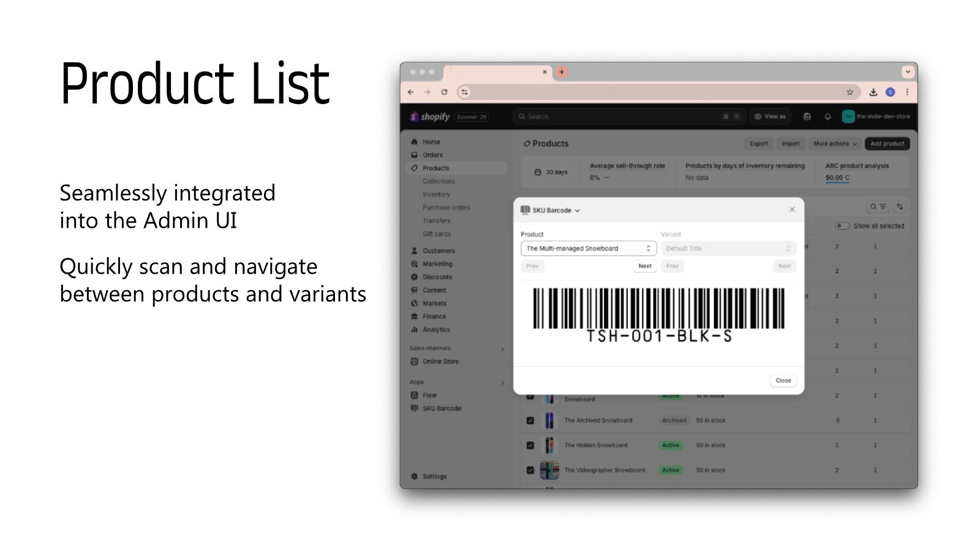Open the-indie-dev-store account menu
980x551 pixels.
[x=876, y=116]
